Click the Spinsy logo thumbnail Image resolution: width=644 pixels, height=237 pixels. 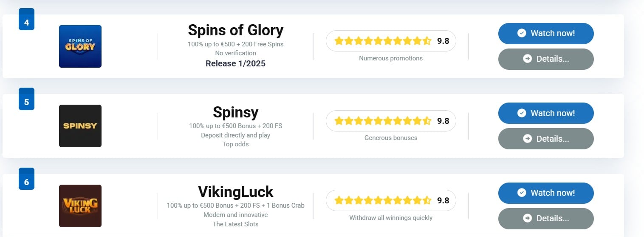click(x=80, y=126)
